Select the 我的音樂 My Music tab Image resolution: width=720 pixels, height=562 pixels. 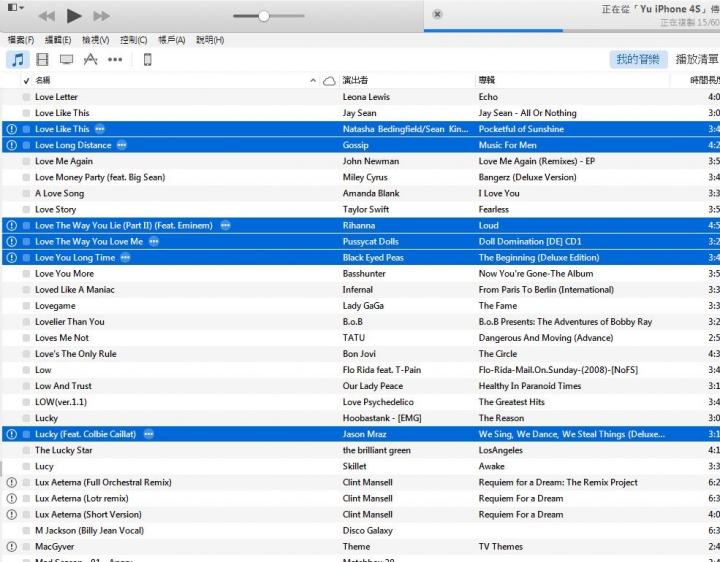tap(638, 59)
